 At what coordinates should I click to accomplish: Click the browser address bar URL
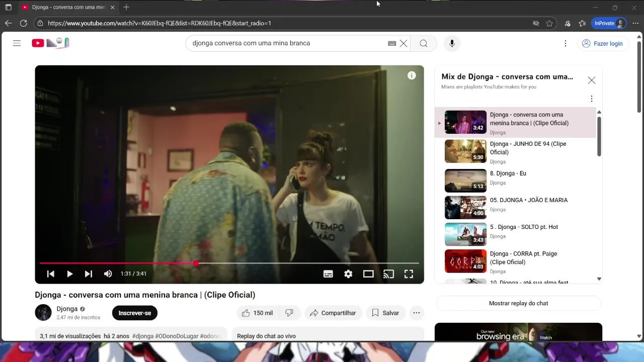(159, 23)
